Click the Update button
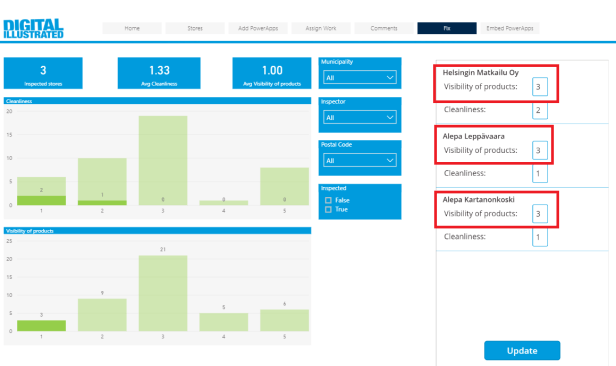The image size is (616, 366). pyautogui.click(x=522, y=350)
